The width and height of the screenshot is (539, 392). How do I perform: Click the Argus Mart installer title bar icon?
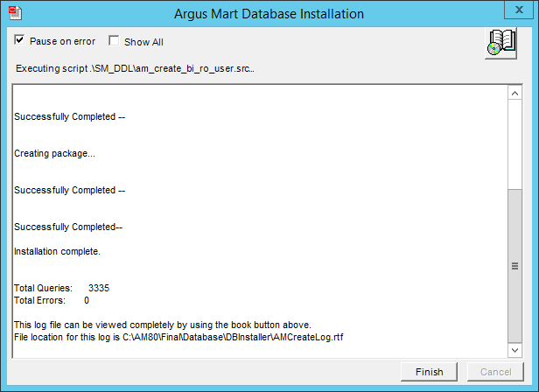click(15, 13)
